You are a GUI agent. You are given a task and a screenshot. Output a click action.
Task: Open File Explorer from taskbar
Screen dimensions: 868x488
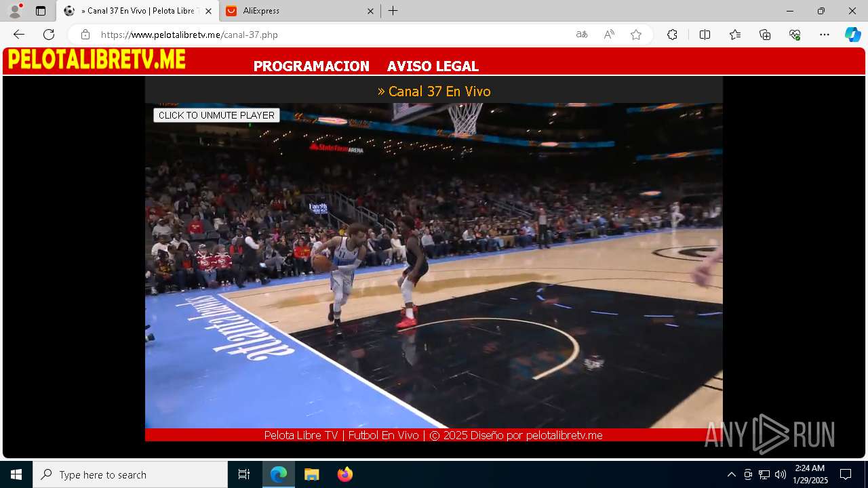[x=312, y=474]
